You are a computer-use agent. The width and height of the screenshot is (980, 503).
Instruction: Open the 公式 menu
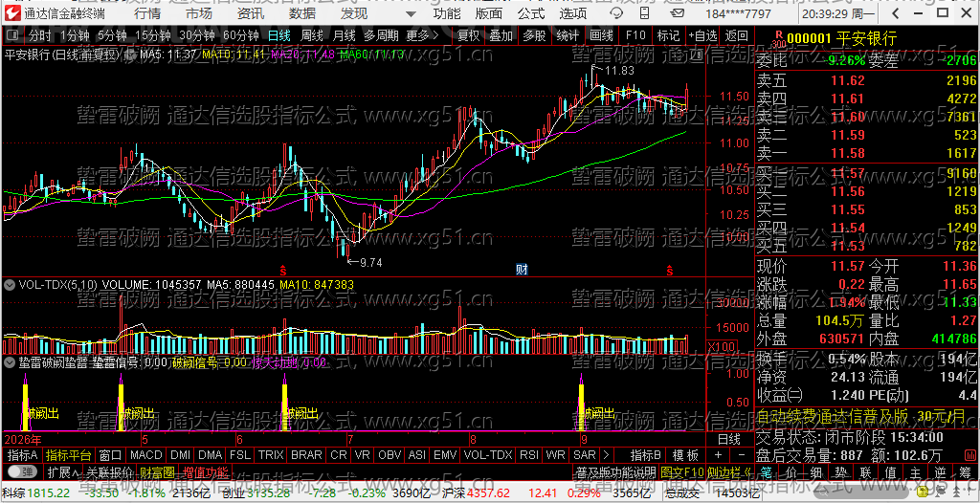[531, 13]
